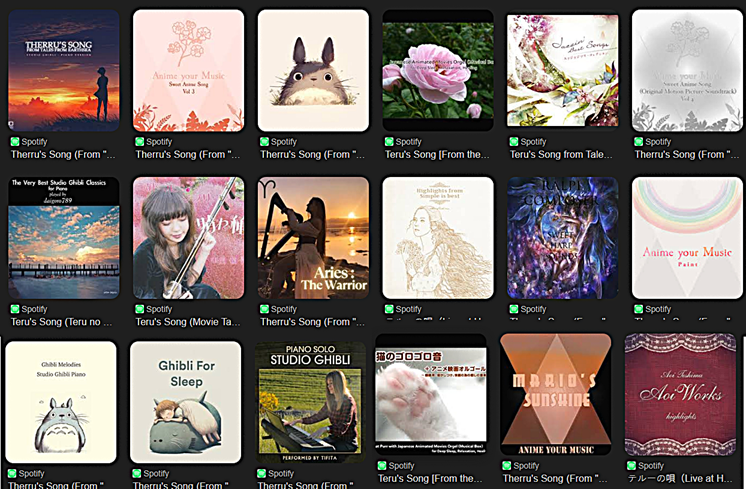Viewport: 746px width, 489px height.
Task: Open the pink rose flower album cover
Action: [x=438, y=70]
